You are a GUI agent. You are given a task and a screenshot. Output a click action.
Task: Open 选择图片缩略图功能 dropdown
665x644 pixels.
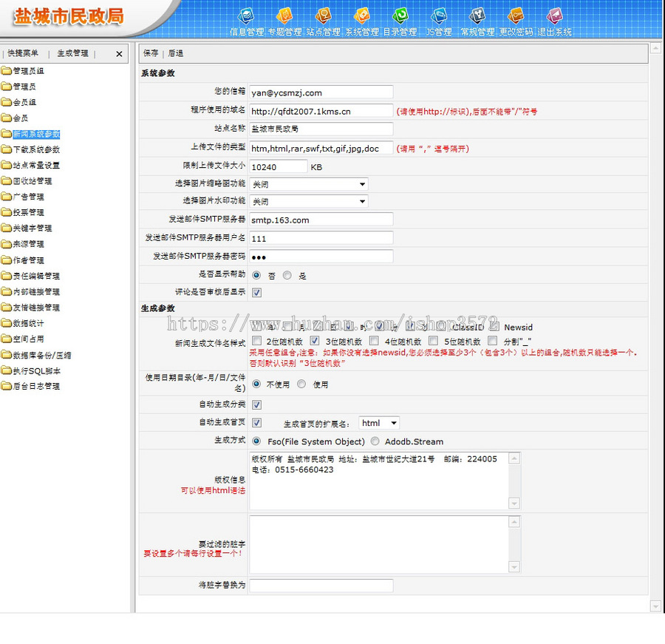tap(308, 184)
